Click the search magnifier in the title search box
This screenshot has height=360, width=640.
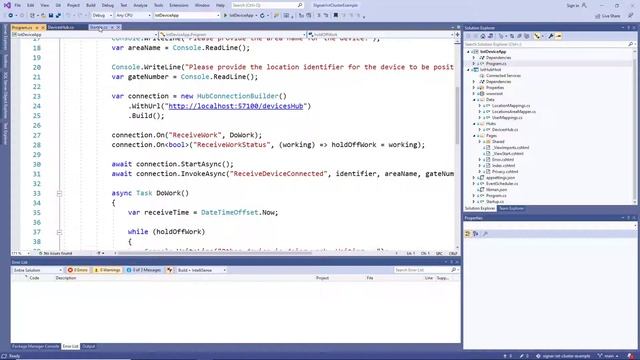300,5
